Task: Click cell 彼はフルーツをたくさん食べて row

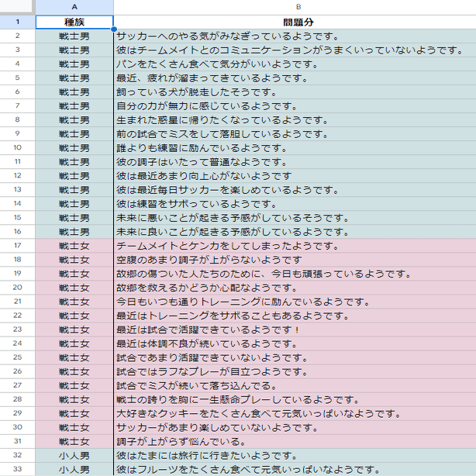Action: (295, 469)
